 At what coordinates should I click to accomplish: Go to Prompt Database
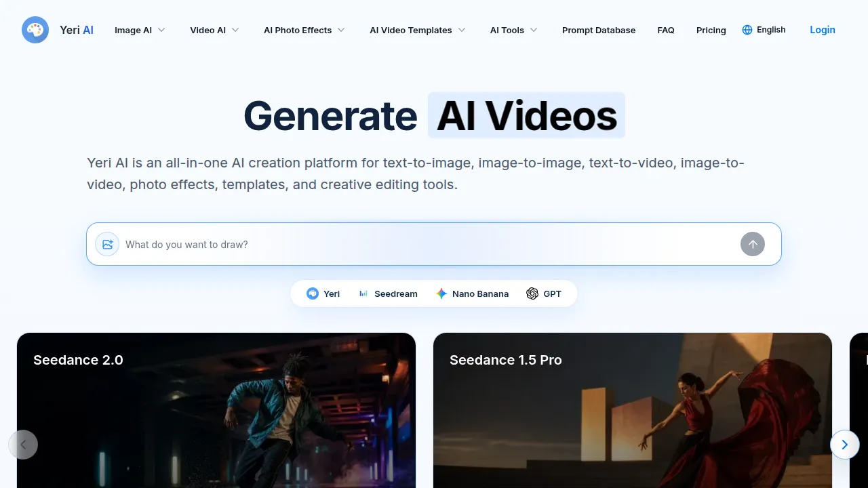[599, 30]
